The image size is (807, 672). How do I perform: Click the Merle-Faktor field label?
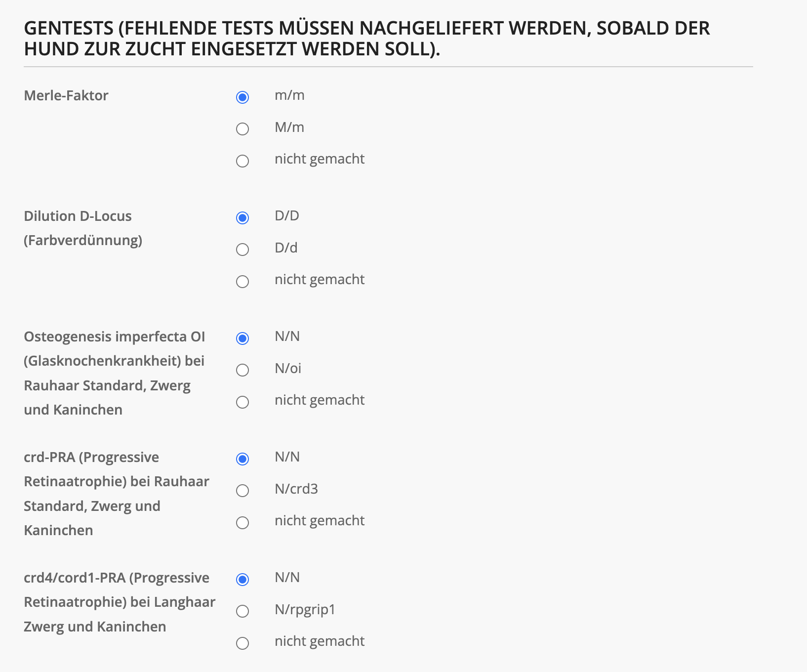pos(66,95)
